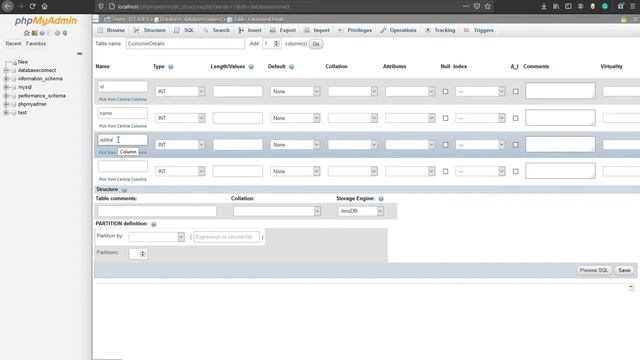The width and height of the screenshot is (640, 360).
Task: Open the Triggers tab
Action: point(479,30)
